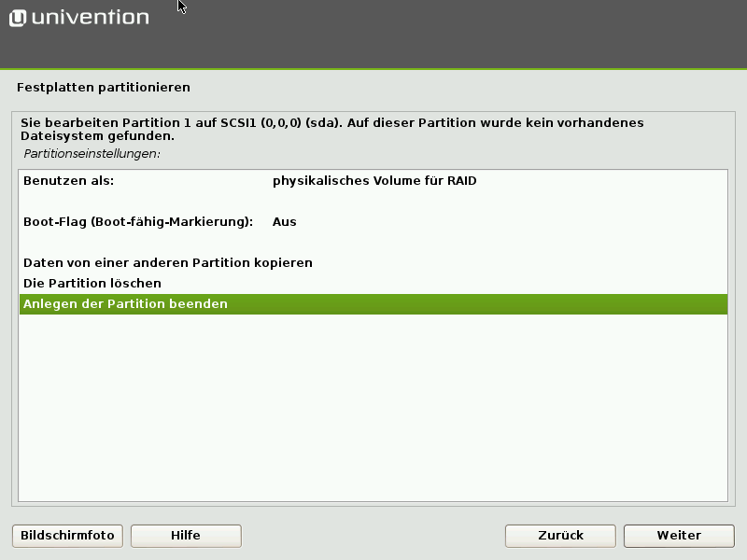Click the Univention logo icon

(17, 18)
